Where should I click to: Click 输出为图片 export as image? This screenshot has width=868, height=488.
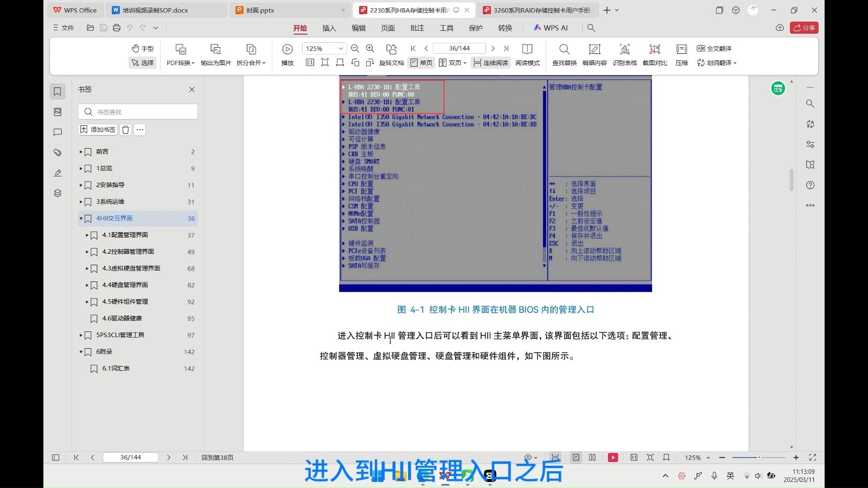pos(216,55)
